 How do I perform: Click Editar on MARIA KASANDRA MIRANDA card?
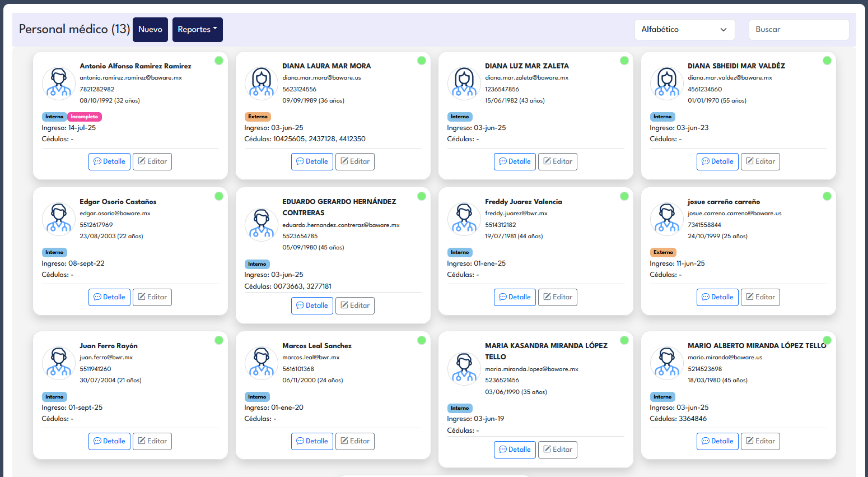557,450
